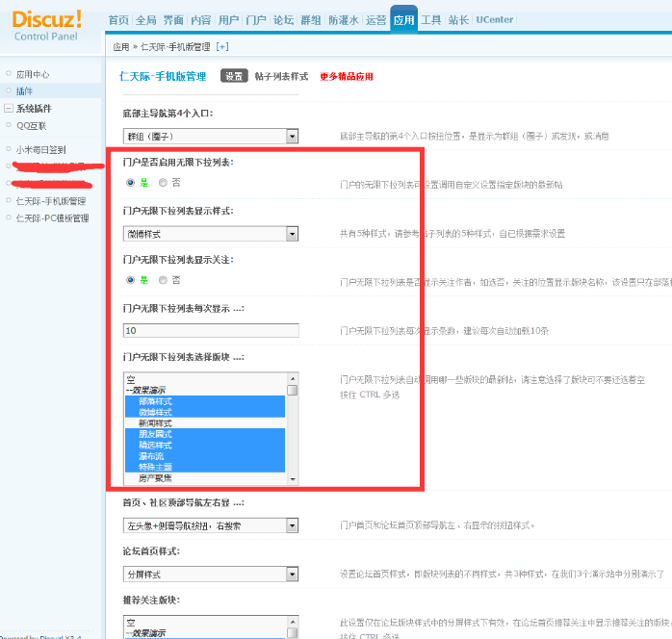Viewport: 672px width, 639px height.
Task: Select 是 for 门户无限下拉列表显示关注
Action: click(x=130, y=280)
